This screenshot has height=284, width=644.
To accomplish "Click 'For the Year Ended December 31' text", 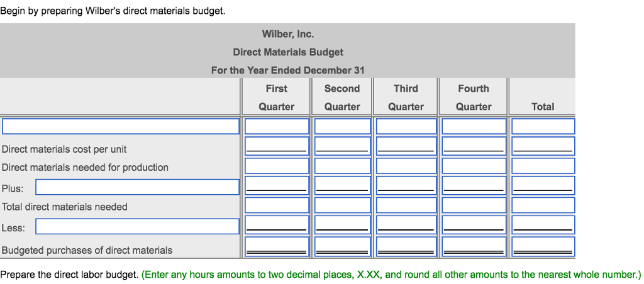I will tap(288, 70).
